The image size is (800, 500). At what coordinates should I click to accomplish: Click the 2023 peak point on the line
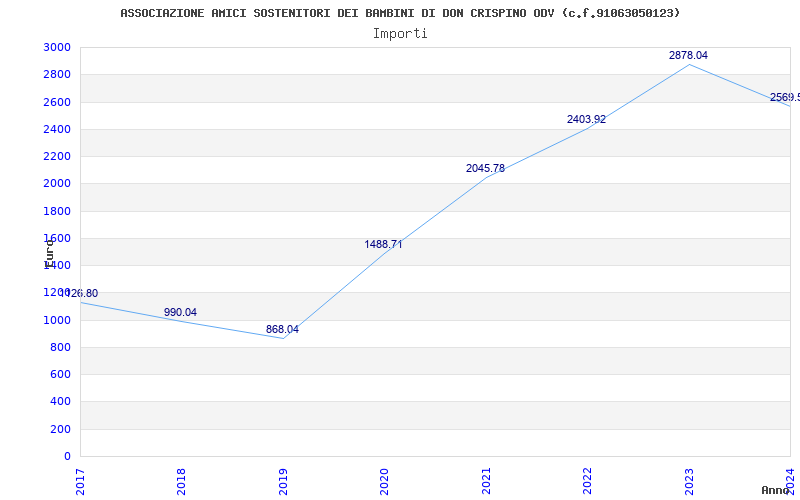tap(689, 64)
